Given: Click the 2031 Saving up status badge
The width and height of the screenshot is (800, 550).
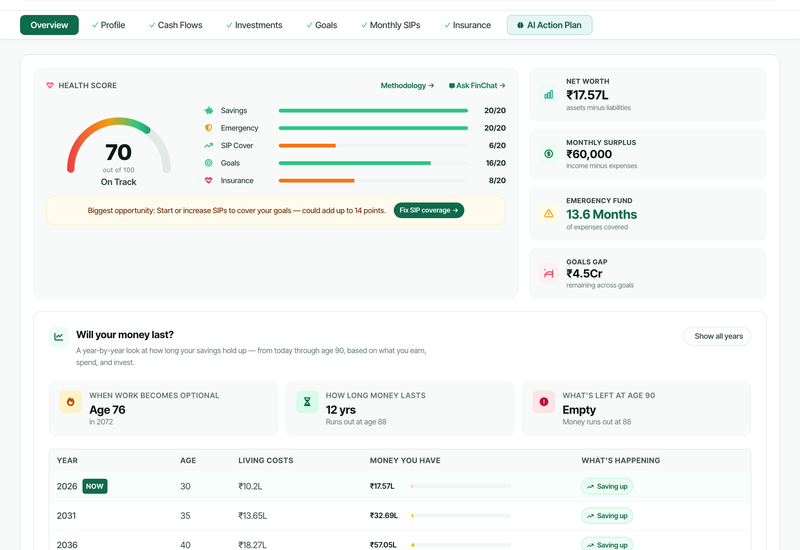Looking at the screenshot, I should pyautogui.click(x=607, y=516).
